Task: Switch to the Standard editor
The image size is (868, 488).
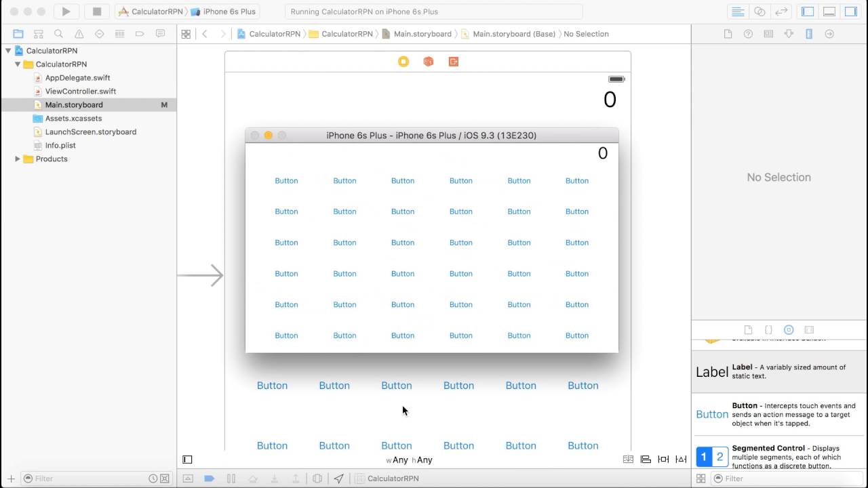Action: [x=738, y=12]
